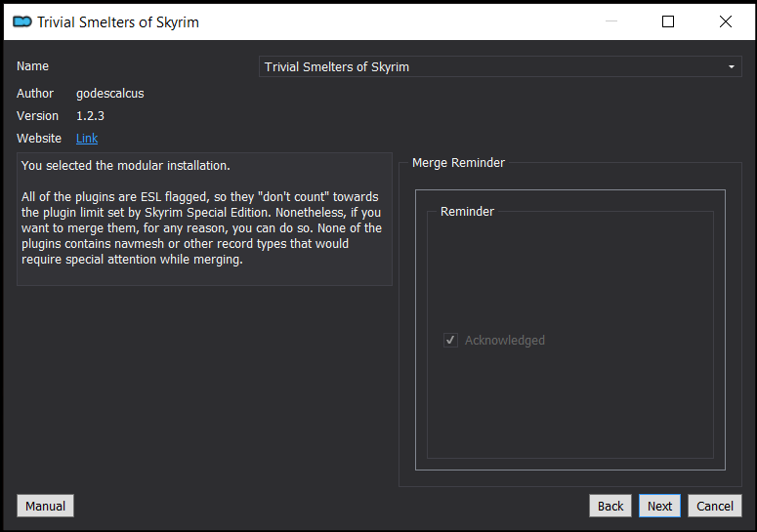Viewport: 757px width, 532px height.
Task: Click Next to continue installation
Action: click(659, 506)
